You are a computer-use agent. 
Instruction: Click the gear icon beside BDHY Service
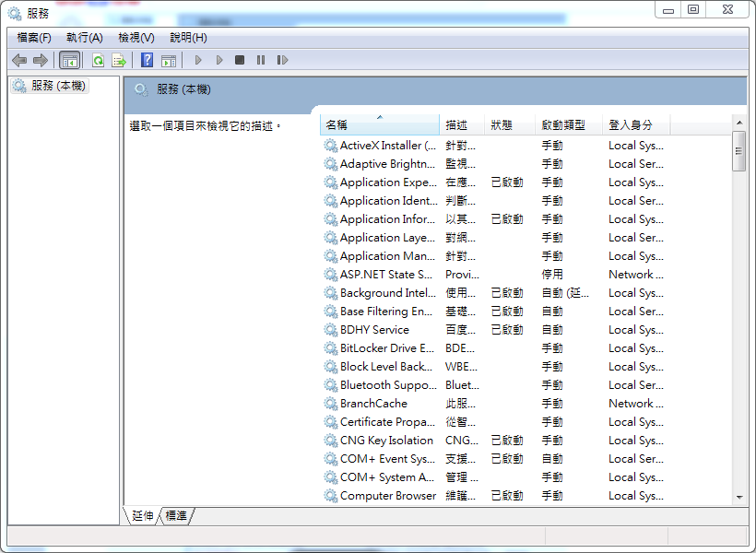330,330
